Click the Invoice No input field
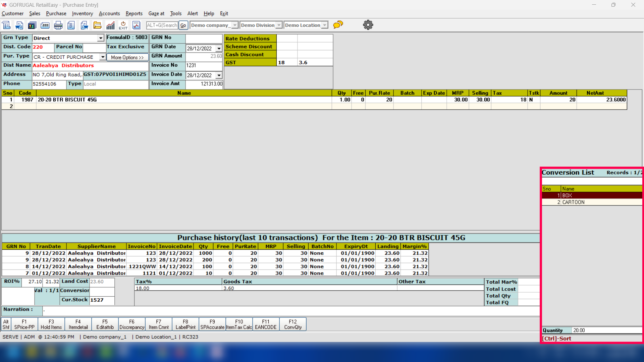The width and height of the screenshot is (644, 362). (x=204, y=65)
